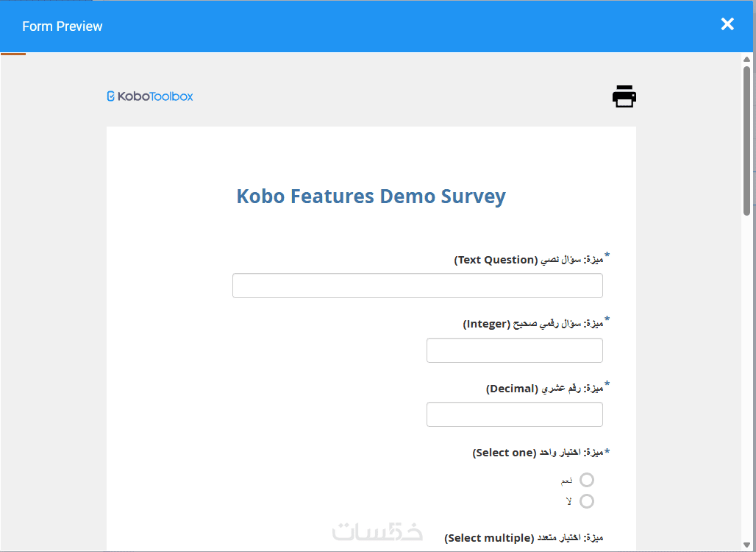The height and width of the screenshot is (552, 756).
Task: Select the لا radio button
Action: click(x=586, y=501)
